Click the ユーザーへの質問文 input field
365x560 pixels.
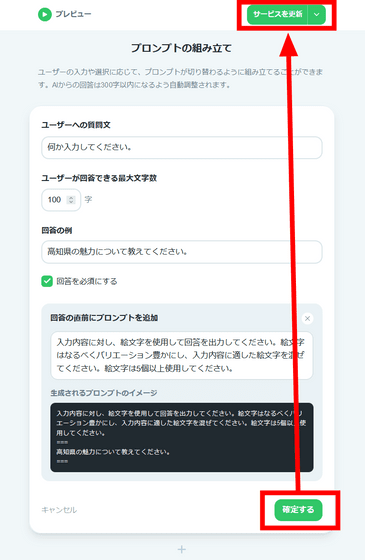(x=182, y=147)
